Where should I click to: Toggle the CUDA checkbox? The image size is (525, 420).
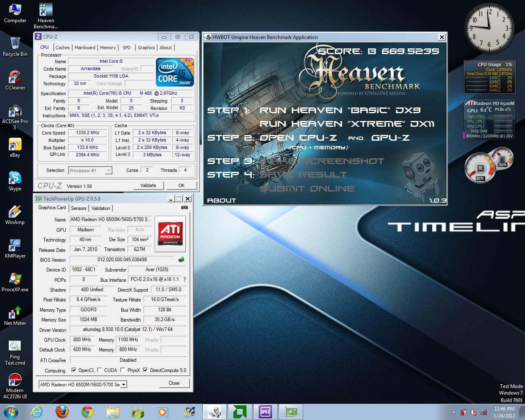pos(100,370)
